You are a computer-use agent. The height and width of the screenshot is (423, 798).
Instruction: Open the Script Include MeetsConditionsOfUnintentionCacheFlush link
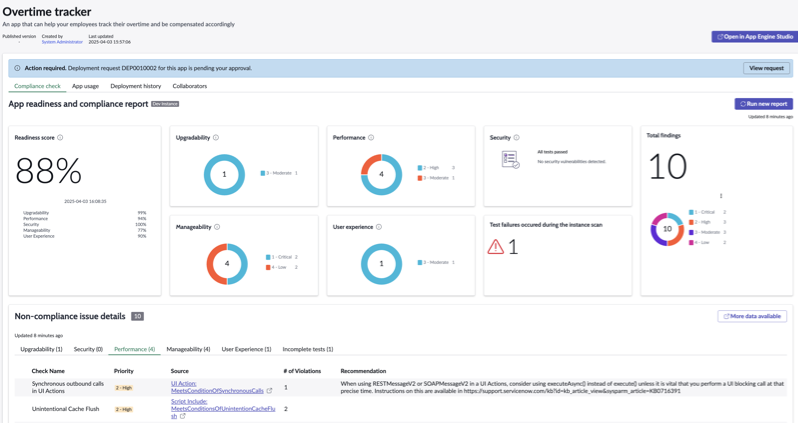point(223,409)
